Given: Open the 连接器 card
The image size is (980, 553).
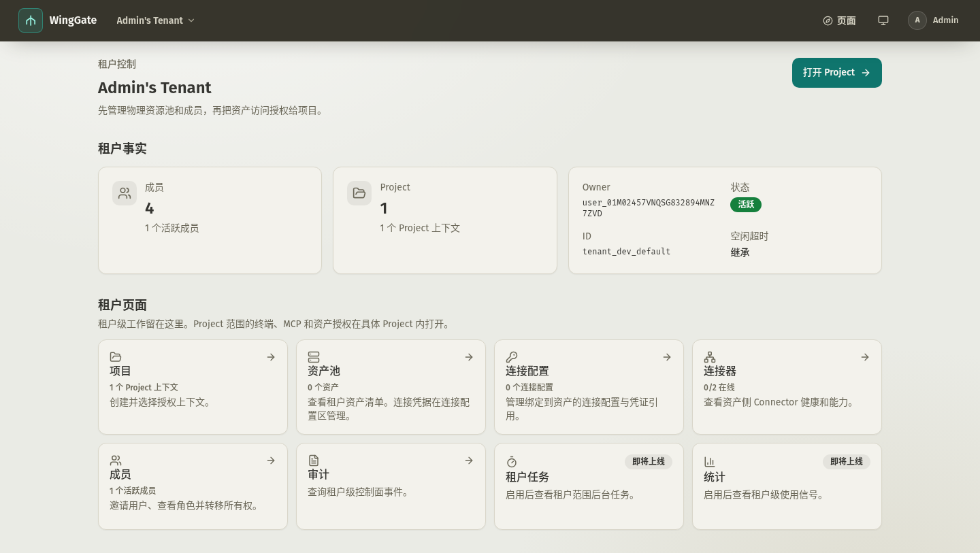Looking at the screenshot, I should [x=787, y=387].
